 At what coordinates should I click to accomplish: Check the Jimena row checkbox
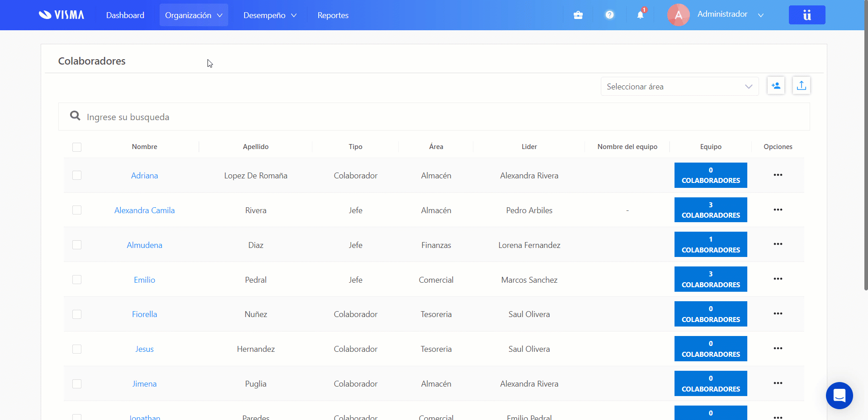point(77,384)
